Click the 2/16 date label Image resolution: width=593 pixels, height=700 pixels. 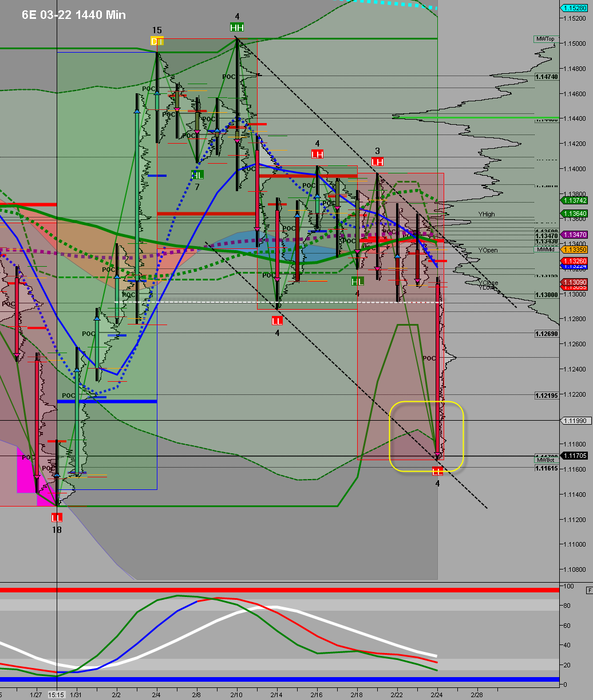click(x=317, y=695)
